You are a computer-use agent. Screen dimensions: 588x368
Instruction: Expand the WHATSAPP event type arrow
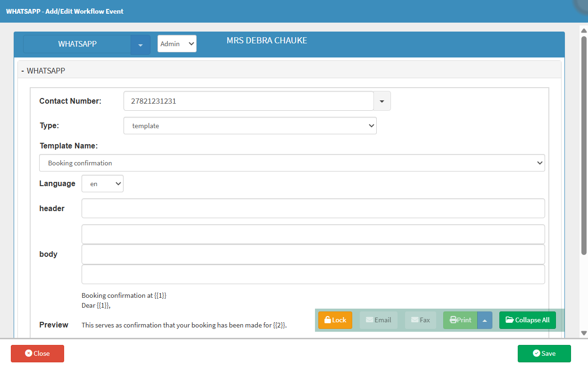tap(141, 45)
